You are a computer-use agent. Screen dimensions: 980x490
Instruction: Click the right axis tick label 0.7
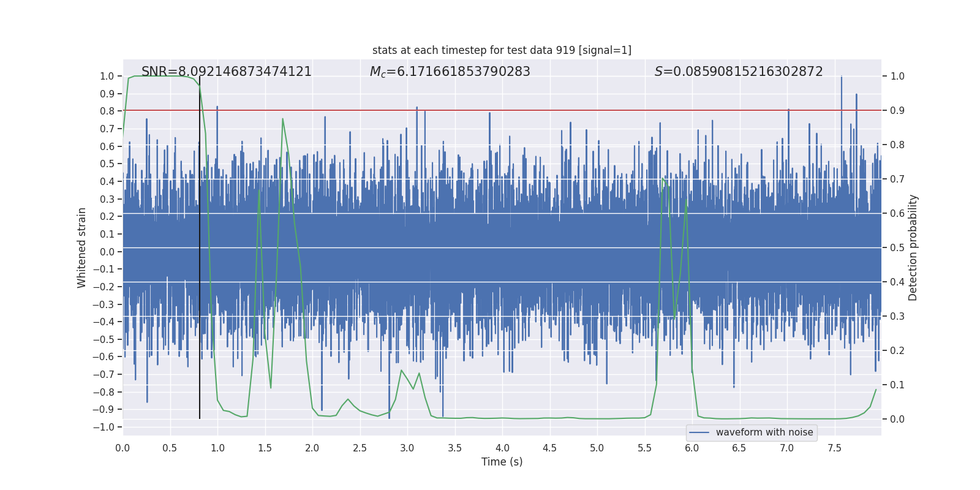point(897,179)
